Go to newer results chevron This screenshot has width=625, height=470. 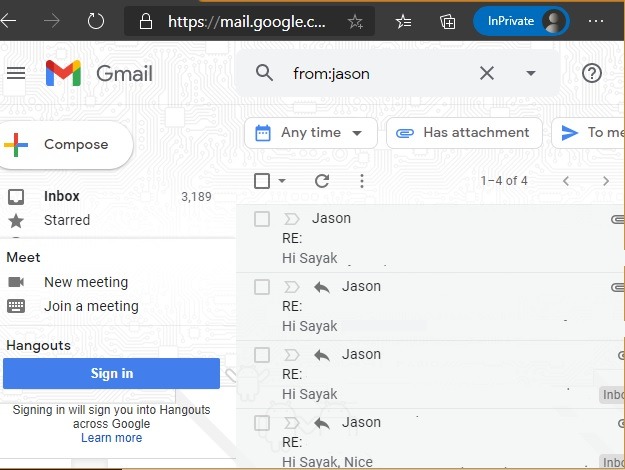point(566,181)
